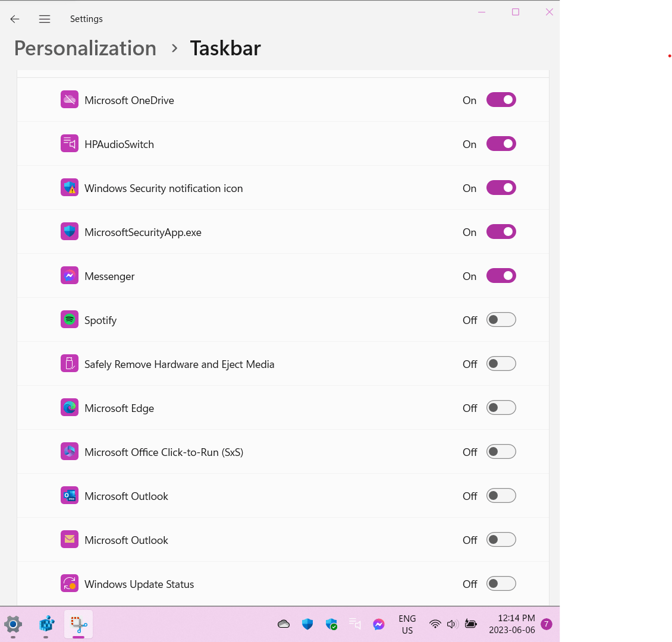Enable the Spotify toggle
This screenshot has height=642, width=672.
[x=501, y=319]
